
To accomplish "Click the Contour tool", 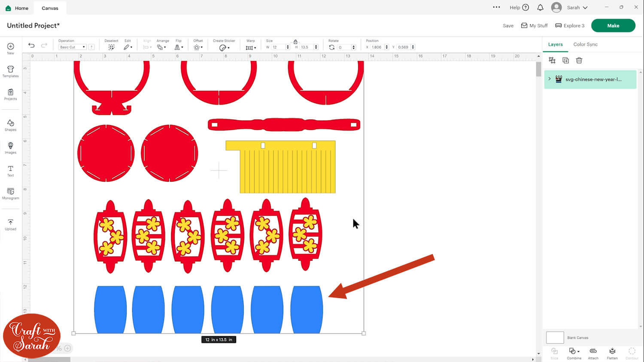I will pyautogui.click(x=632, y=353).
